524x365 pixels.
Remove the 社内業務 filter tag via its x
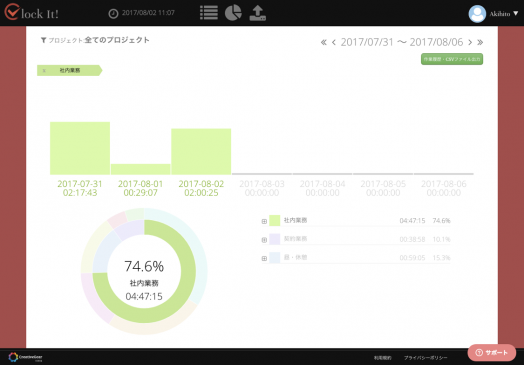[44, 71]
